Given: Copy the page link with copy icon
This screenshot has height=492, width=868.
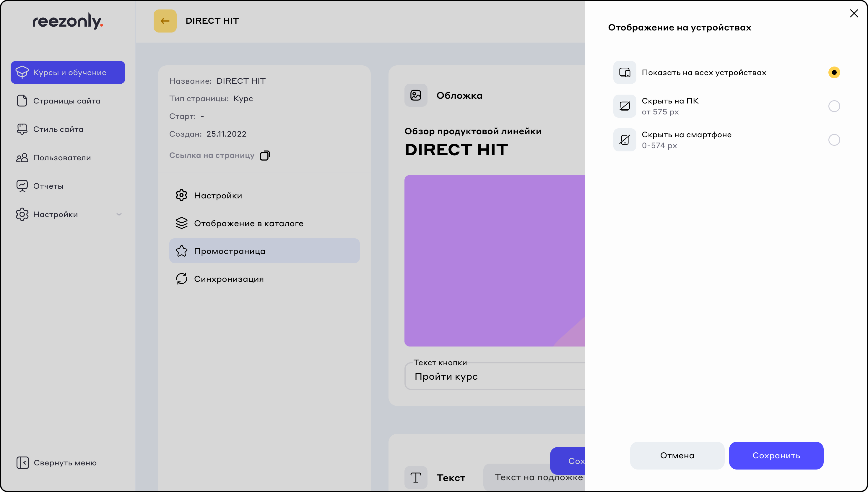Looking at the screenshot, I should (265, 156).
